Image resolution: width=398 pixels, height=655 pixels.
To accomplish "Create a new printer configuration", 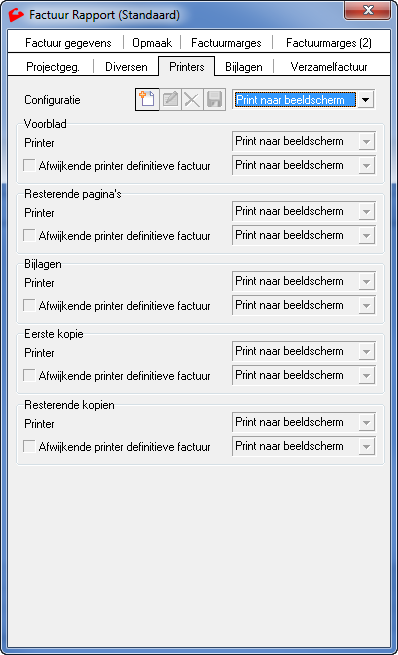I will [147, 100].
